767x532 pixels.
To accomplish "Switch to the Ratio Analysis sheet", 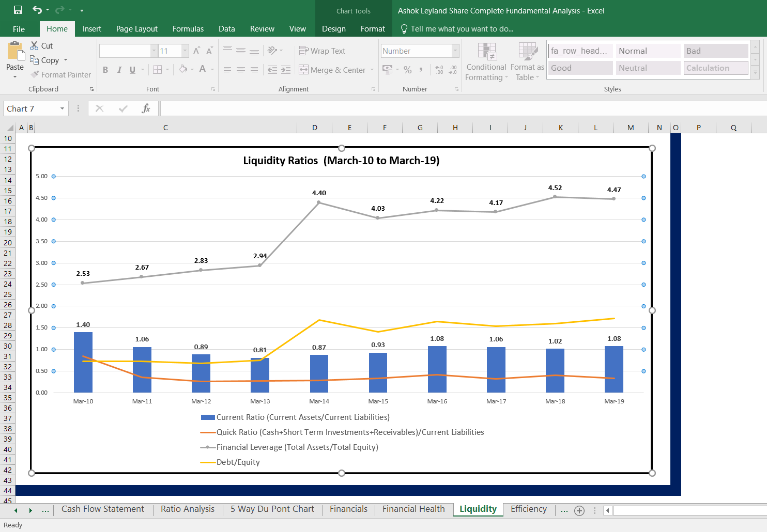I will (188, 509).
